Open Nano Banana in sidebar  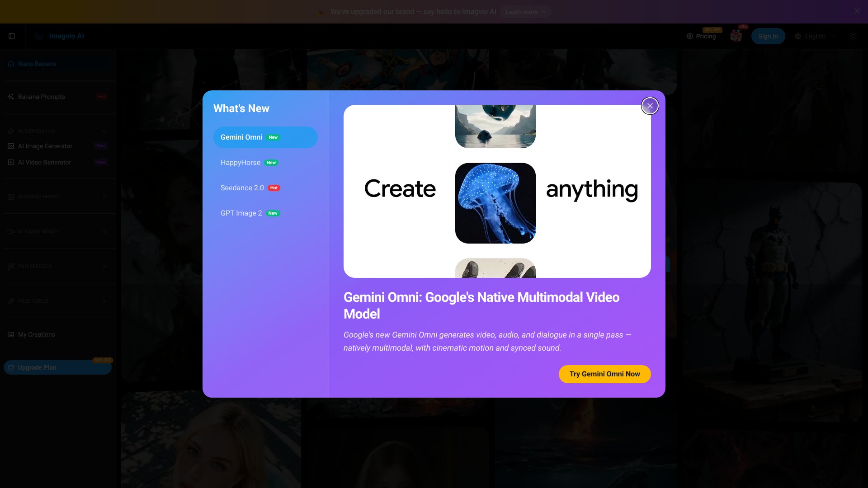[x=58, y=64]
